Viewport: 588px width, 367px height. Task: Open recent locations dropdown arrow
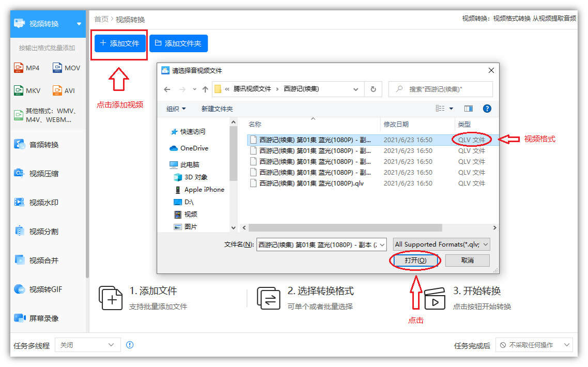tap(194, 89)
